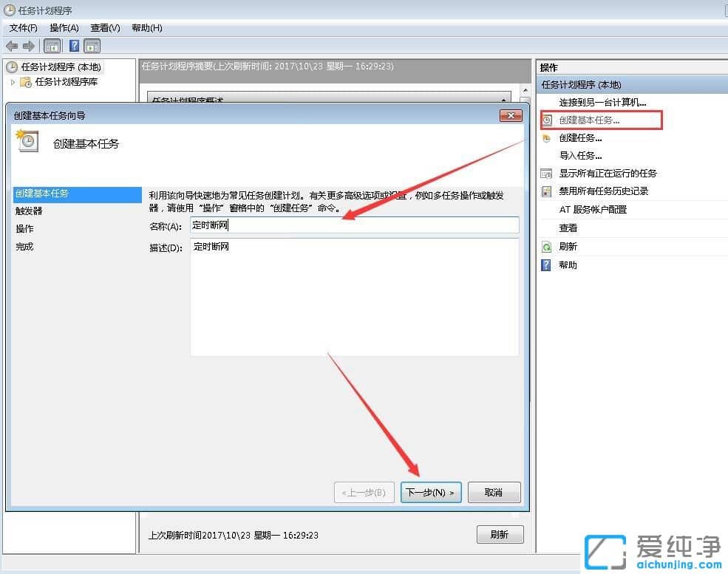Open help via the blue question mark toolbar icon

[73, 45]
